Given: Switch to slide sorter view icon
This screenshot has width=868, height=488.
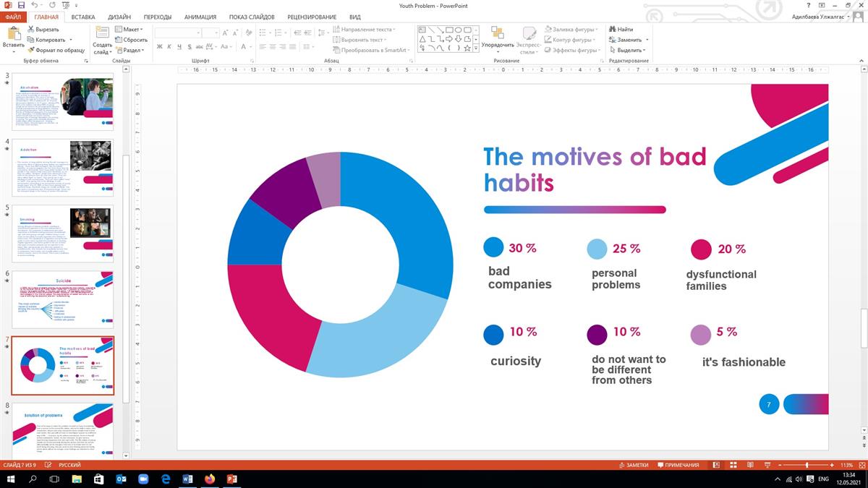Looking at the screenshot, I should click(x=732, y=465).
